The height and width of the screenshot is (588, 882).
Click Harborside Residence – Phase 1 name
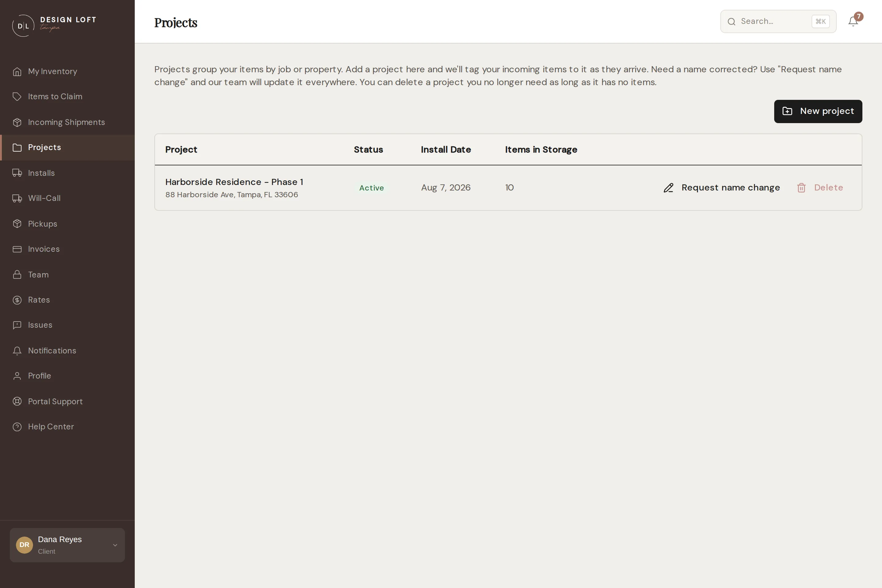click(x=234, y=182)
